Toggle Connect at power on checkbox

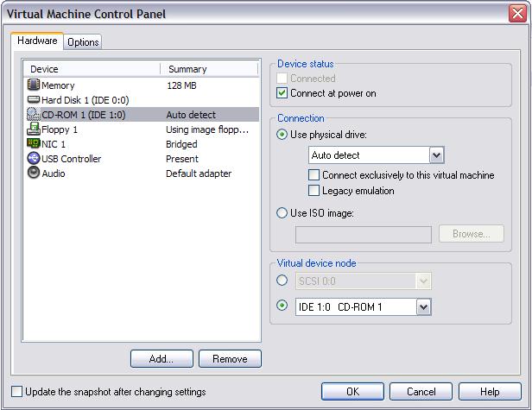click(x=282, y=93)
